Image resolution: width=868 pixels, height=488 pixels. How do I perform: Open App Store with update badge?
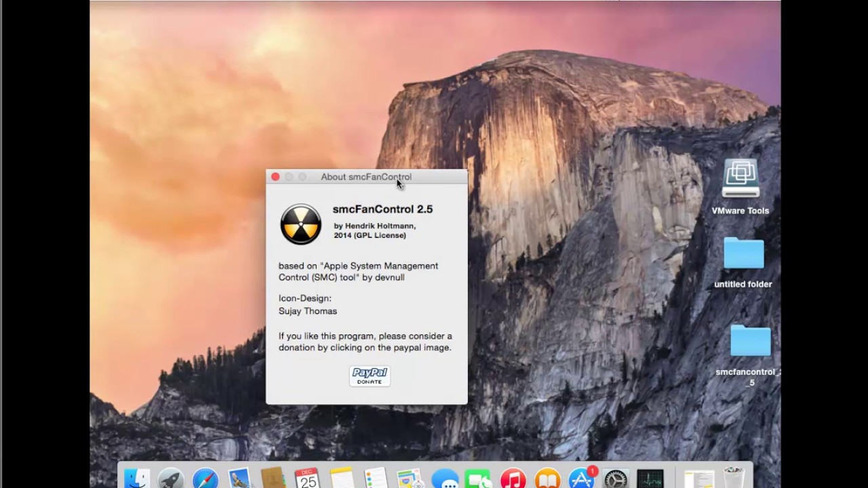coord(582,478)
